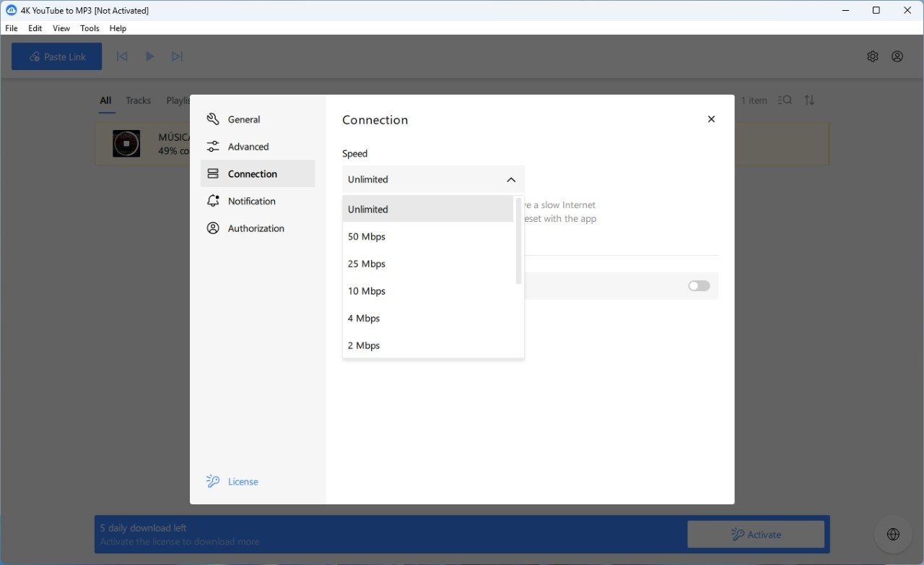The image size is (924, 565).
Task: Skip to the previous track
Action: [x=122, y=56]
